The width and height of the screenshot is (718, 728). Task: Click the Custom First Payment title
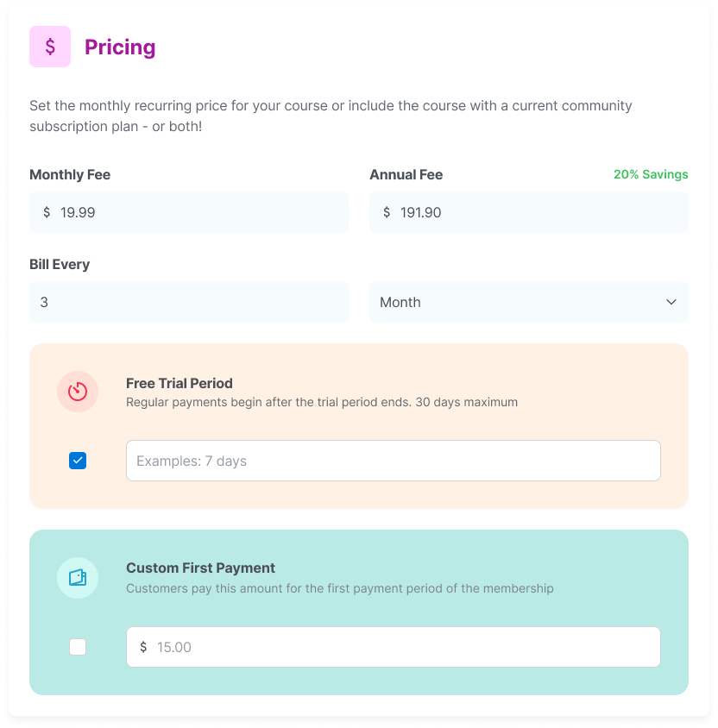(200, 568)
